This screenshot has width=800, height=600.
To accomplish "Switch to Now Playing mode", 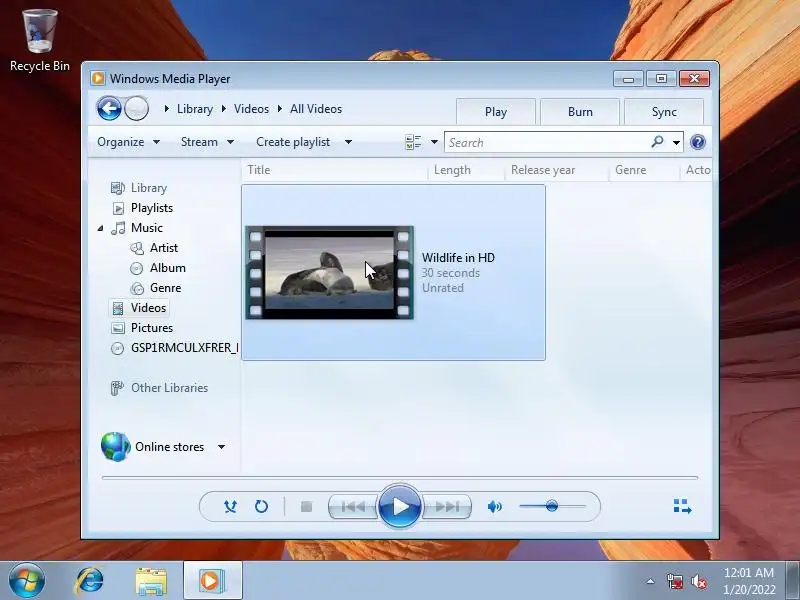I will click(x=682, y=506).
